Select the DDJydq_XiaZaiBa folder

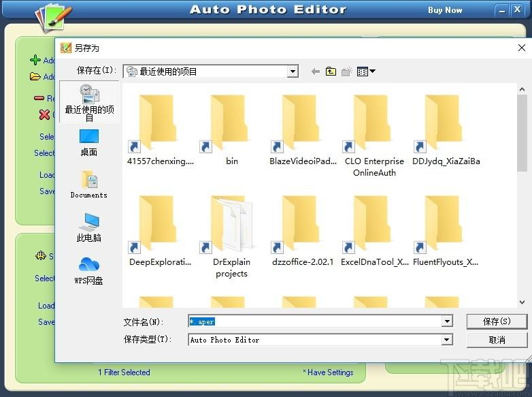(446, 130)
